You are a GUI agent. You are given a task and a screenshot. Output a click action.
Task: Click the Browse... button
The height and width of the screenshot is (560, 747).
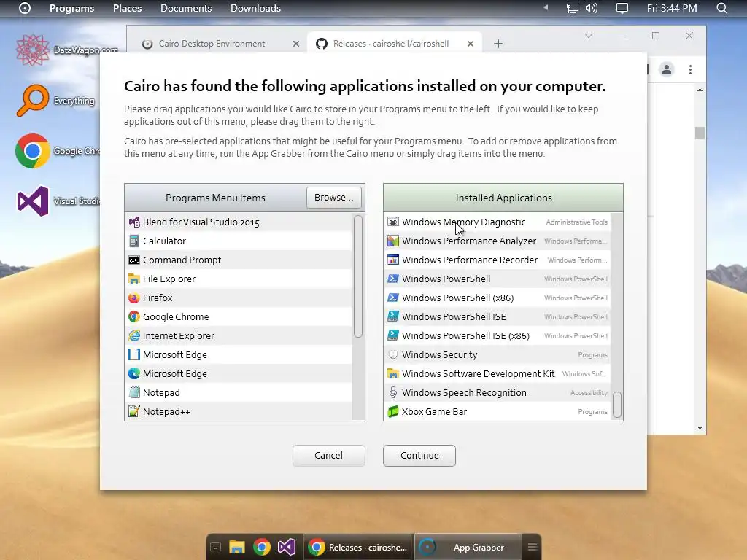click(x=334, y=197)
